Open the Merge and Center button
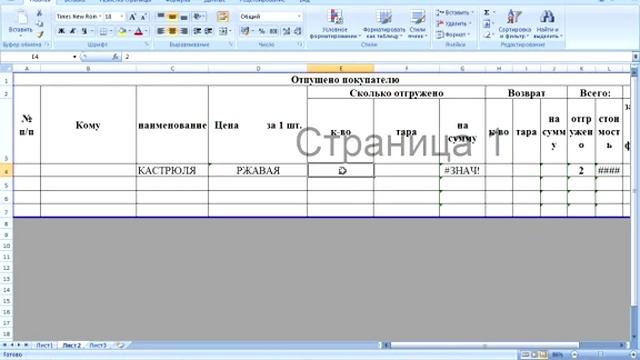The height and width of the screenshot is (360, 640). coord(224,31)
